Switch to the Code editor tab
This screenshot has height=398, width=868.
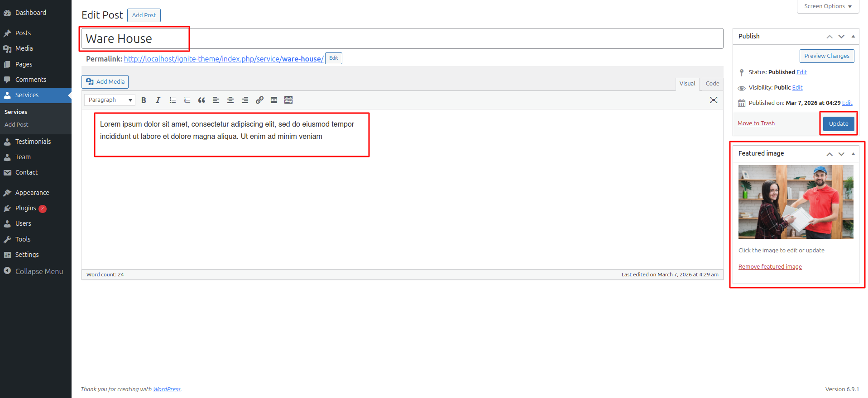[x=712, y=84]
